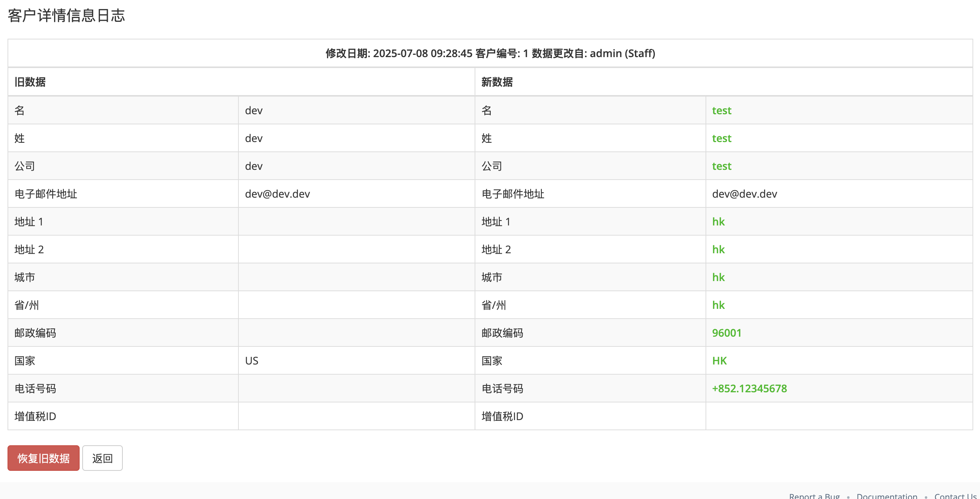Image resolution: width=980 pixels, height=499 pixels.
Task: Click the old 名 value dev
Action: point(253,110)
